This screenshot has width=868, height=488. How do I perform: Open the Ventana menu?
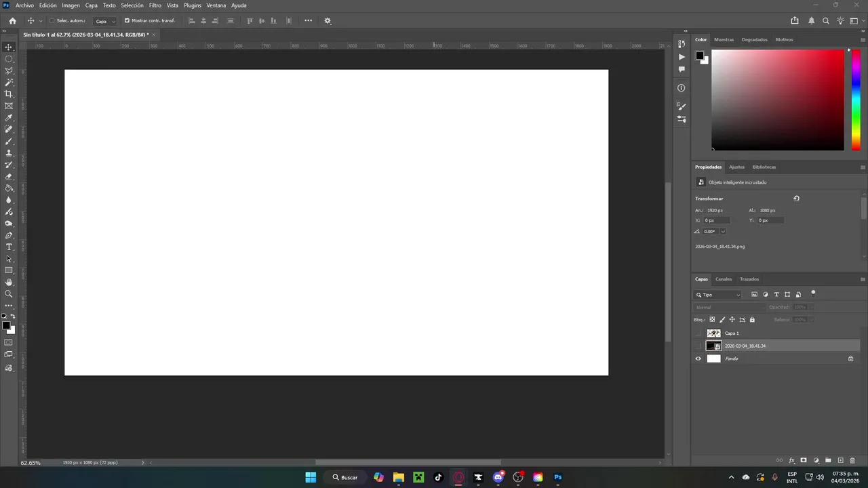tap(216, 5)
